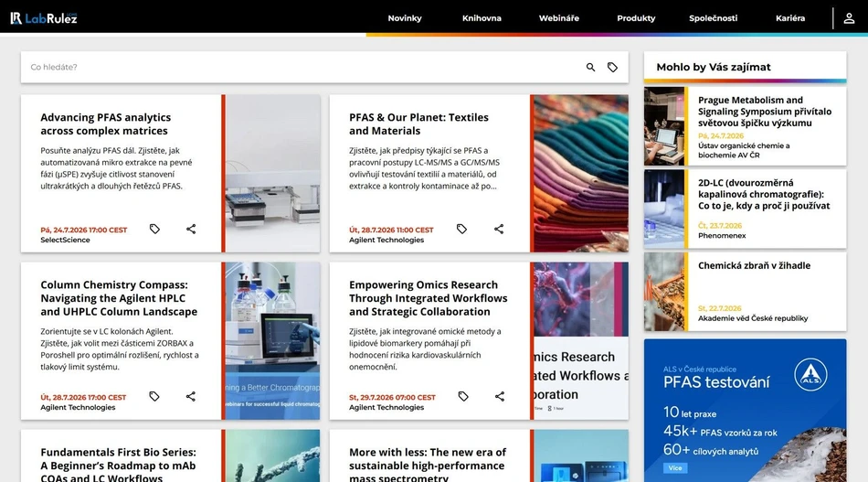Share the Advancing PFAS analytics webinar

click(x=191, y=229)
